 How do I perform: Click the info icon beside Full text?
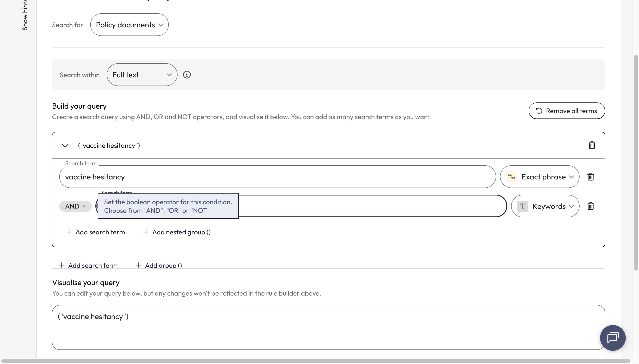click(x=187, y=75)
